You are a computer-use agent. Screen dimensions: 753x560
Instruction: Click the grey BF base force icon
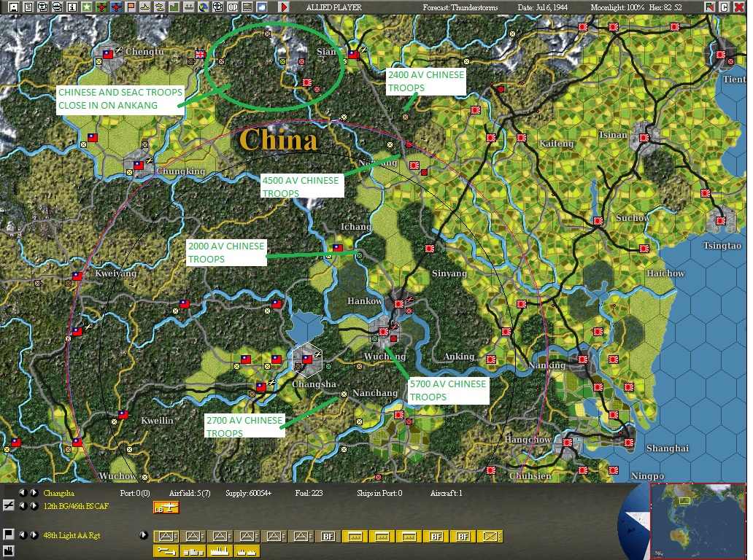click(x=328, y=536)
